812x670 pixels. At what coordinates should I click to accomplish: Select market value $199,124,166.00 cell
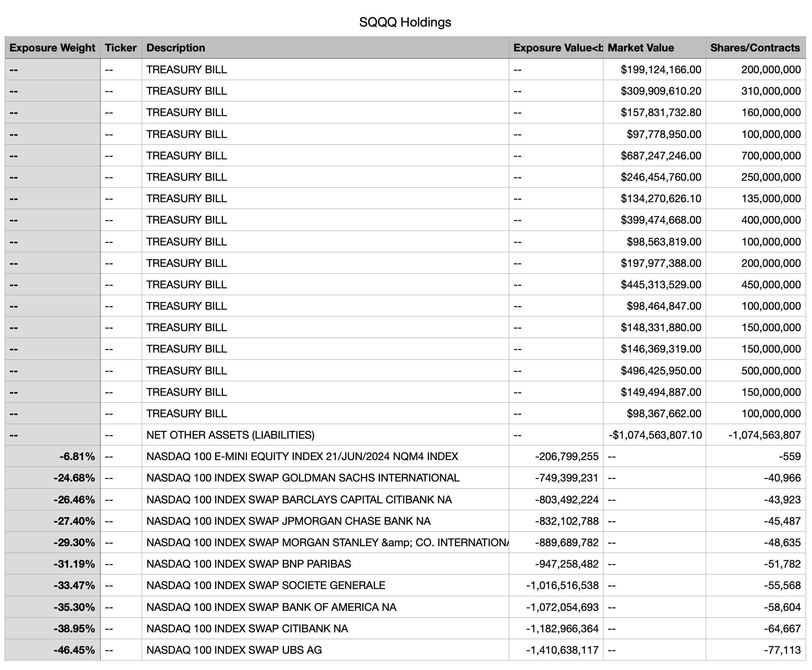coord(654,69)
